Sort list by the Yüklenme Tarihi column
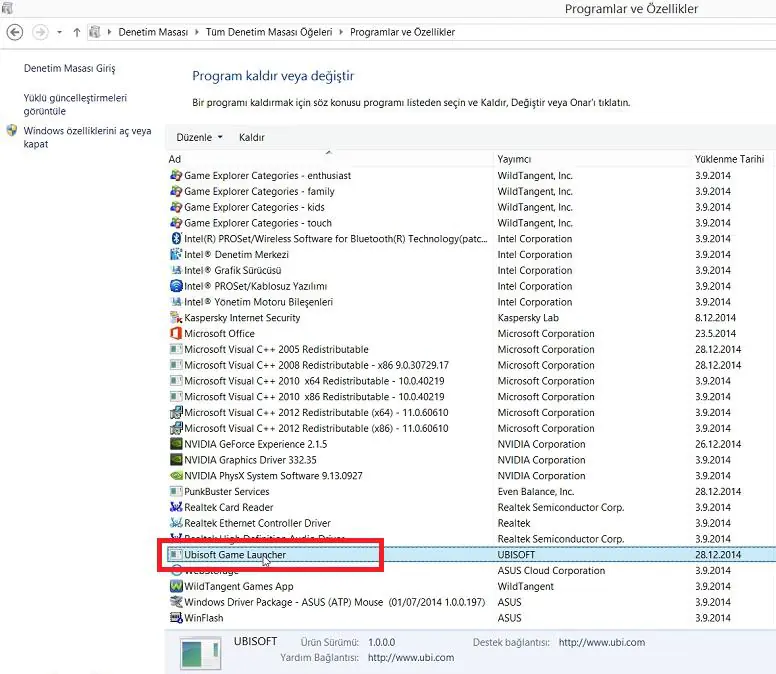 pyautogui.click(x=729, y=159)
